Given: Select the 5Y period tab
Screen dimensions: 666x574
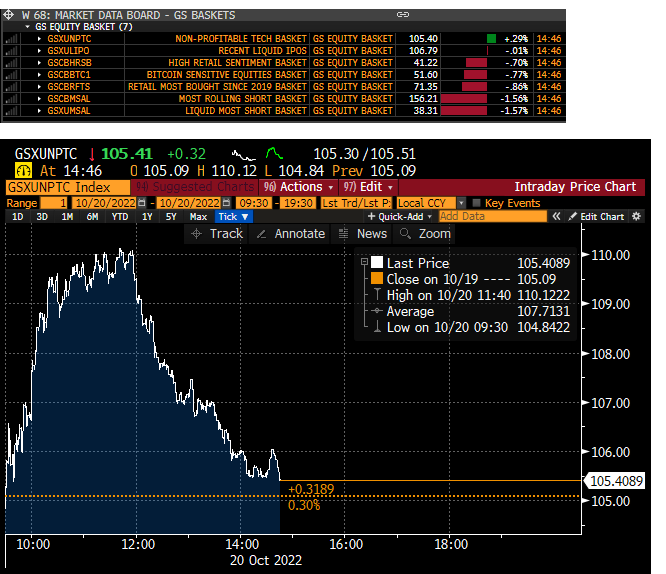Looking at the screenshot, I should 171,217.
